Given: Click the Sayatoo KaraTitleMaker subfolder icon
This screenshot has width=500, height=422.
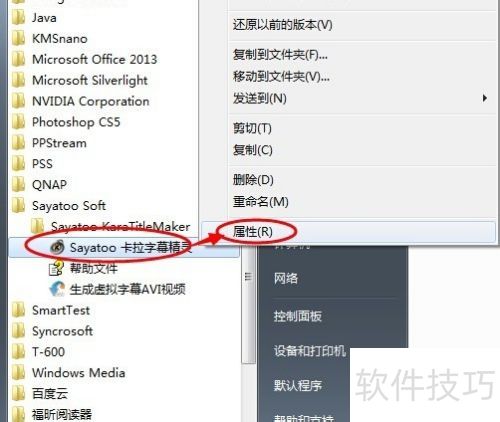Looking at the screenshot, I should [x=37, y=226].
